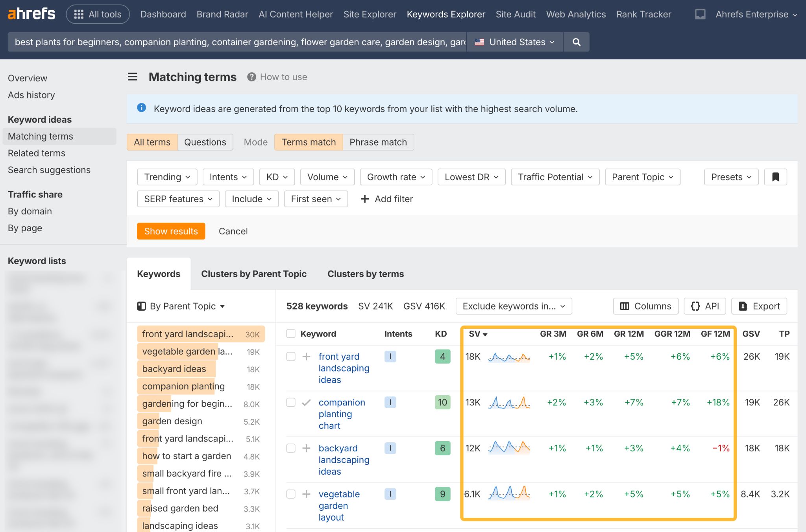The height and width of the screenshot is (532, 806).
Task: Click the search magnifier icon
Action: (x=576, y=42)
